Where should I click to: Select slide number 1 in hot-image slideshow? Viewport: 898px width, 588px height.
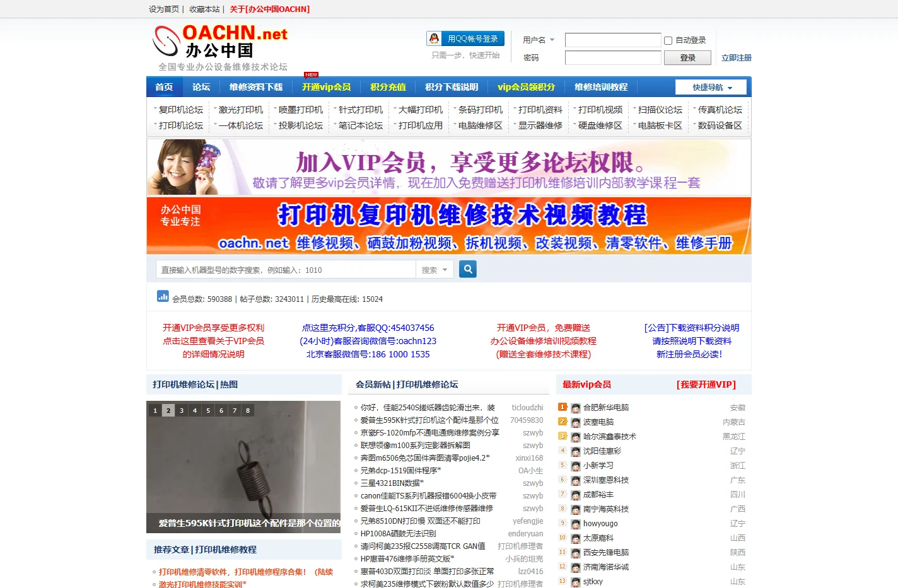click(155, 410)
